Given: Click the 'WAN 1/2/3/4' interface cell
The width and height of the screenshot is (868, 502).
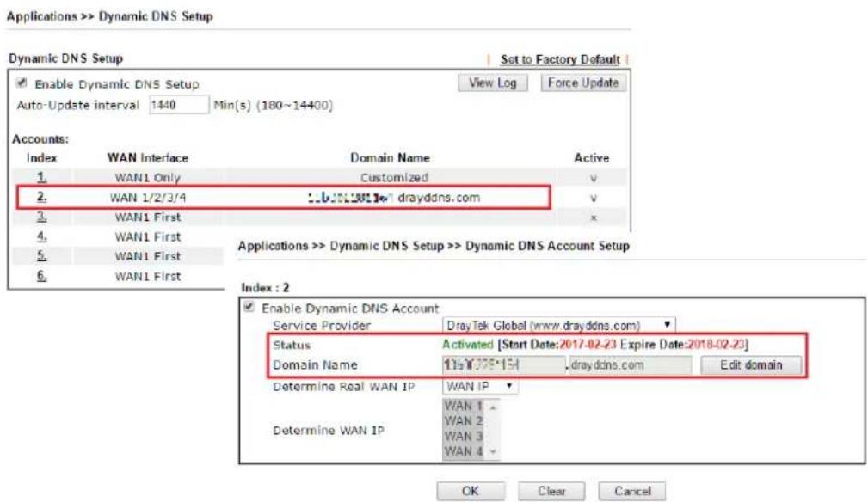Looking at the screenshot, I should pyautogui.click(x=148, y=198).
